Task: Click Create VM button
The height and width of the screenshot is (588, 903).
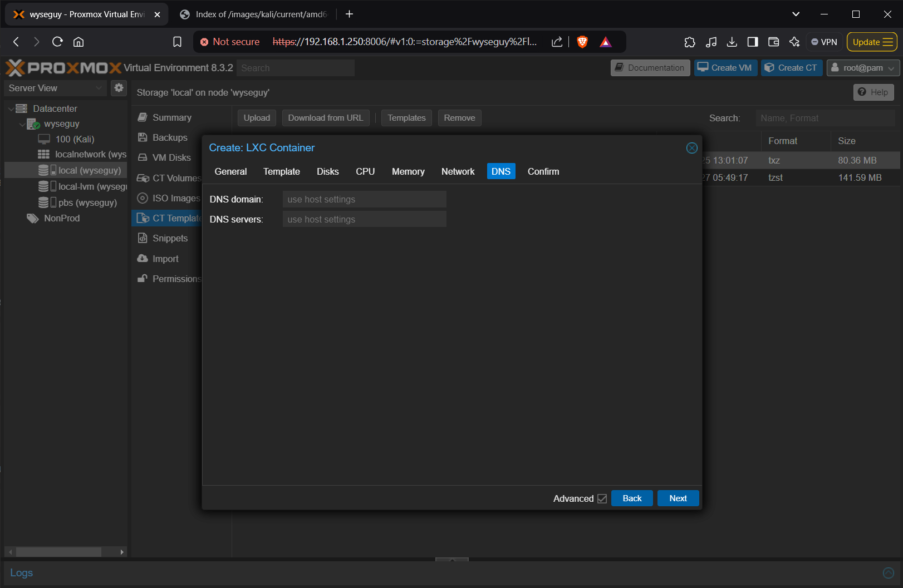Action: click(x=725, y=68)
